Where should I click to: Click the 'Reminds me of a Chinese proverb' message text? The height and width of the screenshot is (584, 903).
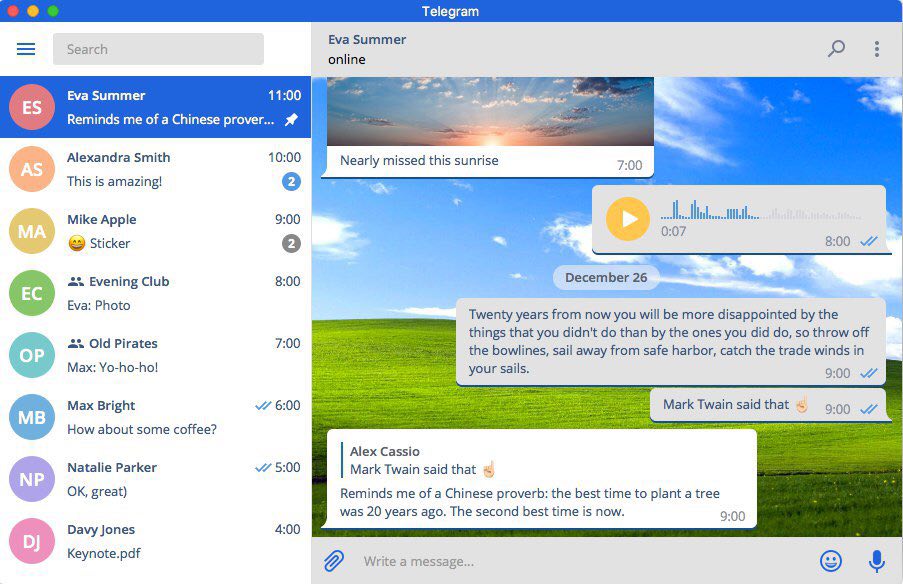point(530,502)
